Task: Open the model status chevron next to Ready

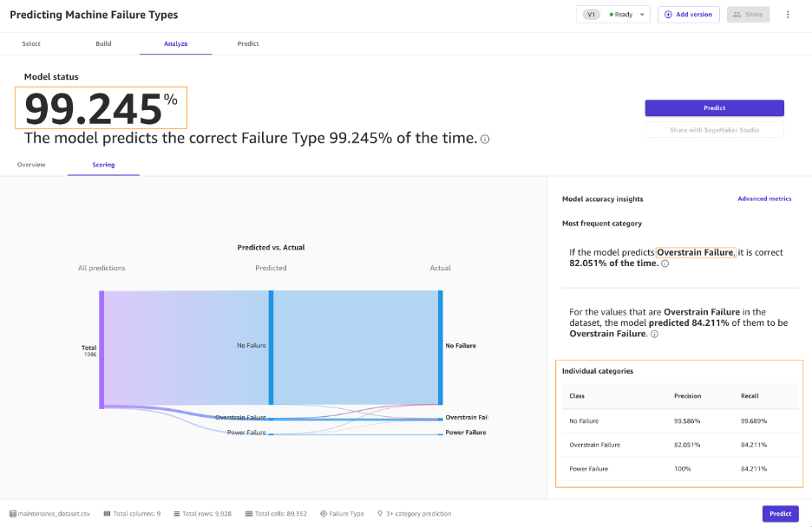Action: (641, 15)
